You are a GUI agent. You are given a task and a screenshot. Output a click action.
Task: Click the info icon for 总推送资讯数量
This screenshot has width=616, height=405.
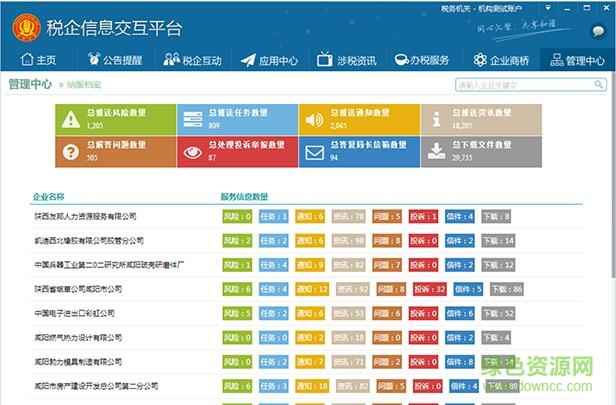tap(435, 120)
